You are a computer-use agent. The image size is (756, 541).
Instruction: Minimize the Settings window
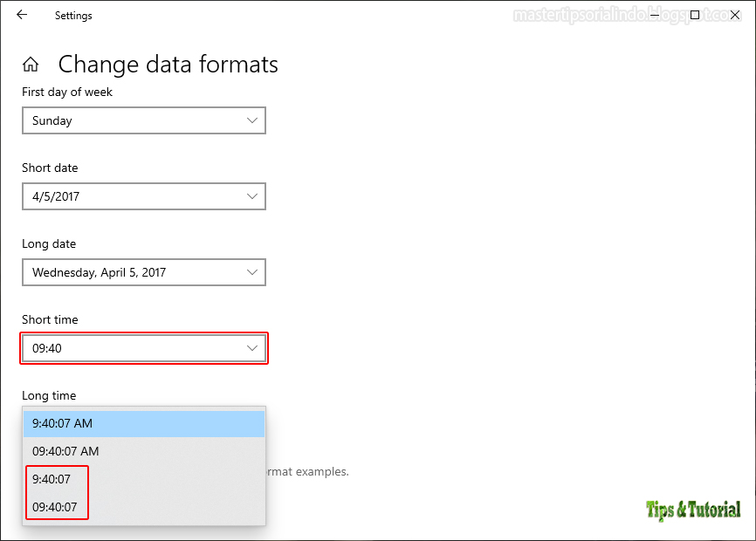coord(653,15)
